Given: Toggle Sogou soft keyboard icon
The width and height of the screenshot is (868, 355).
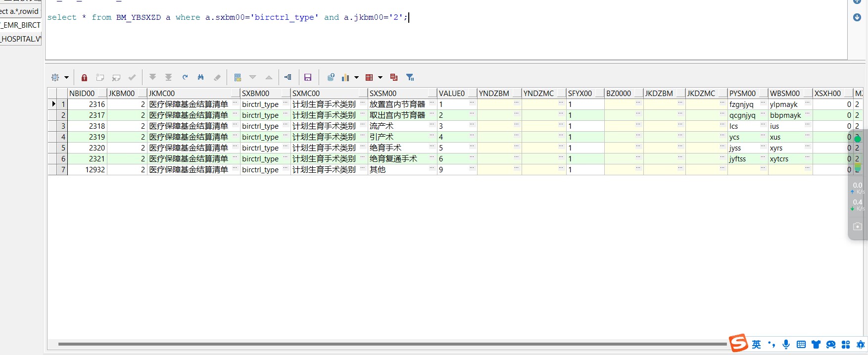Looking at the screenshot, I should [801, 344].
